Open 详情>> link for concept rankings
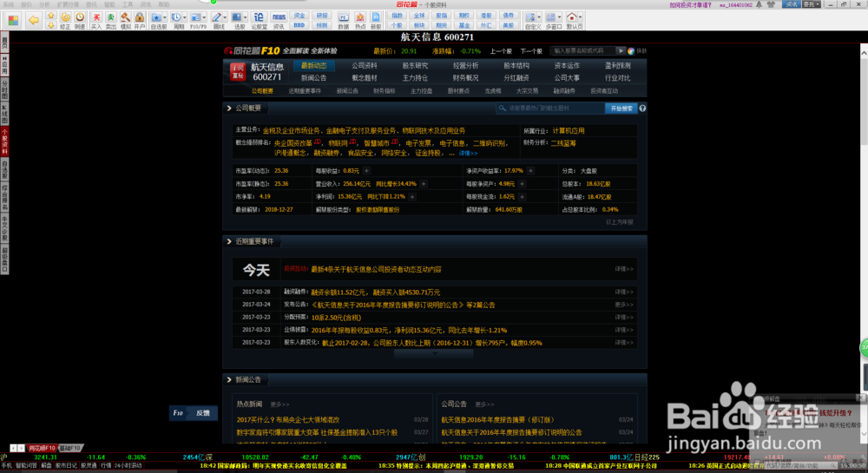The height and width of the screenshot is (473, 868). (468, 154)
